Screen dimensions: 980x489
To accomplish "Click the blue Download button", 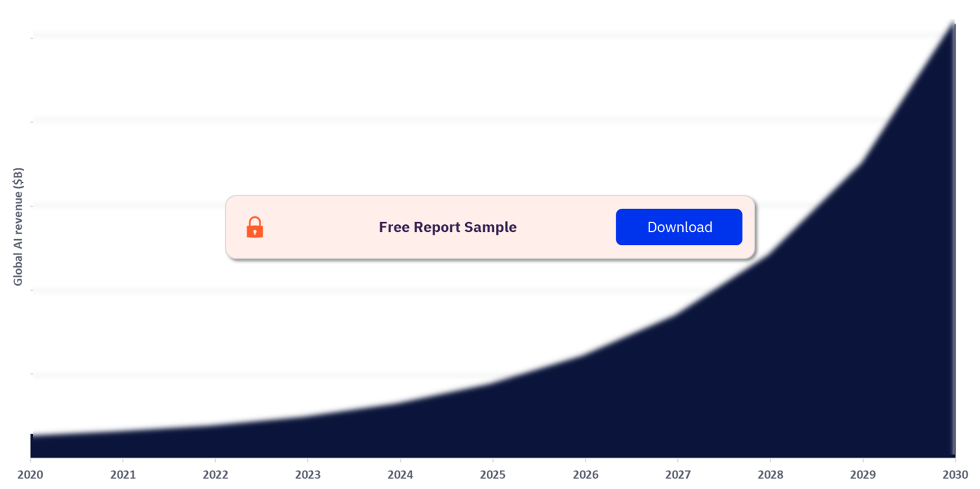I will click(x=679, y=227).
